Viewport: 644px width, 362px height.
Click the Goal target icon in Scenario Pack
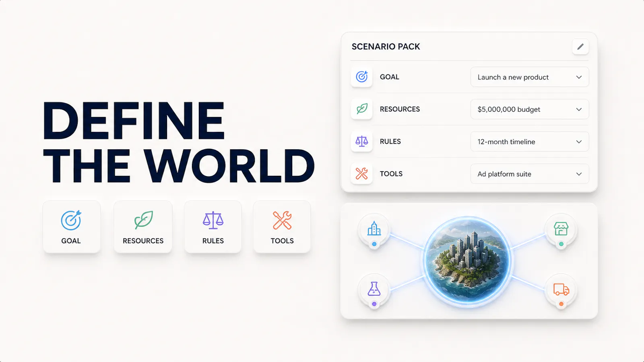click(x=361, y=76)
